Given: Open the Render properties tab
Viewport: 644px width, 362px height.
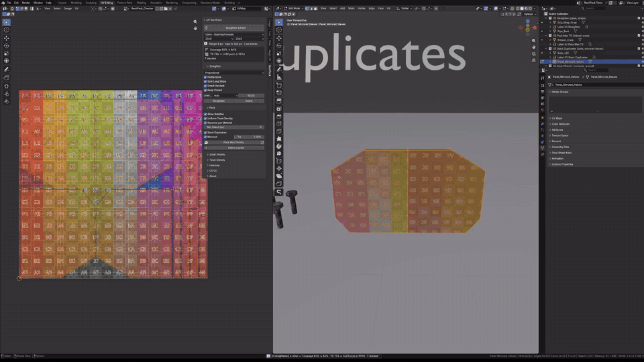Looking at the screenshot, I should (x=543, y=85).
